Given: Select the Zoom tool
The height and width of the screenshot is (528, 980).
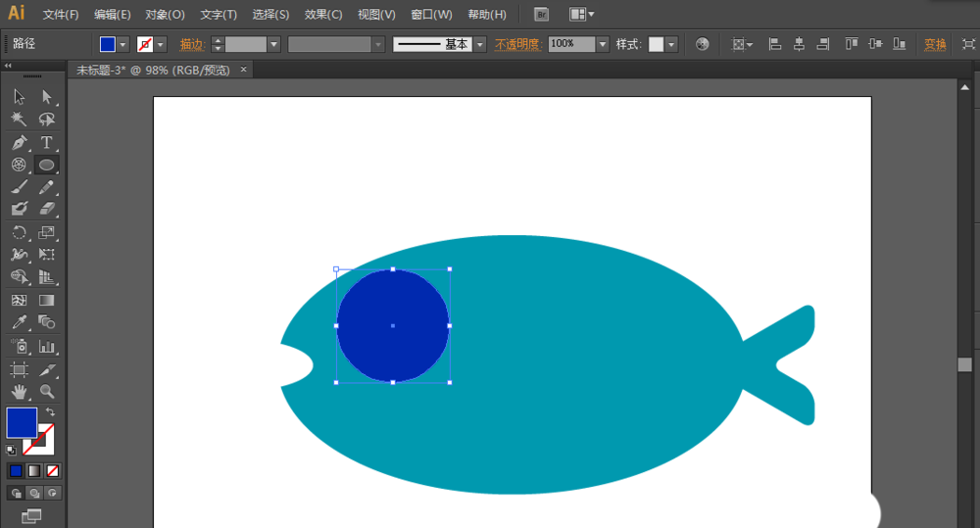Looking at the screenshot, I should [47, 392].
